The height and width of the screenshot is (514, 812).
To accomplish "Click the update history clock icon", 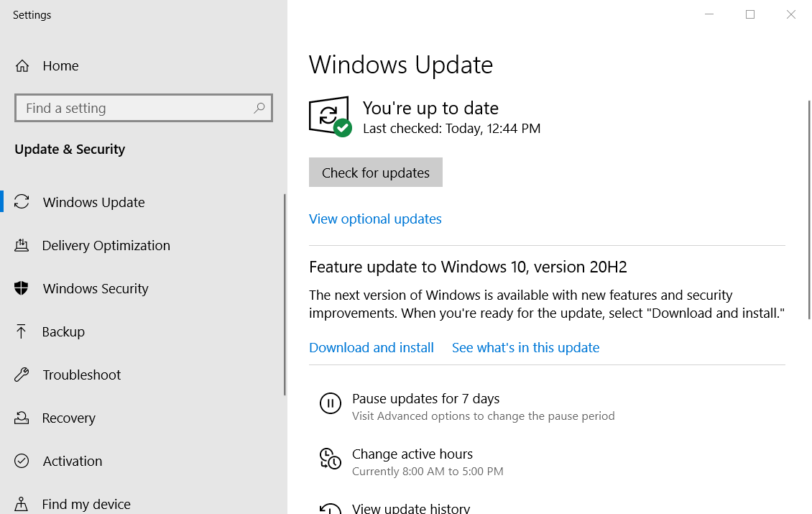I will coord(331,508).
